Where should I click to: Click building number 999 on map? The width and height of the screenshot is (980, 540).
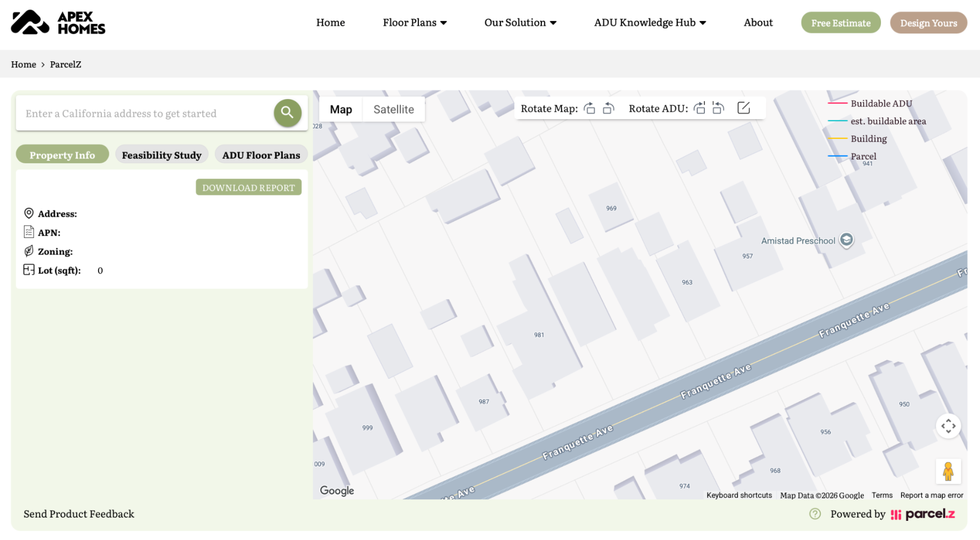pyautogui.click(x=367, y=428)
